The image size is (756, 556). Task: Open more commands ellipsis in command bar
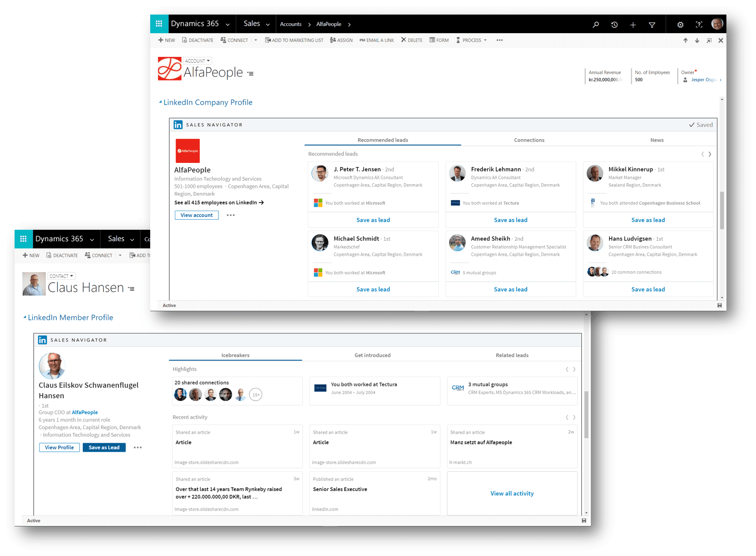[499, 40]
